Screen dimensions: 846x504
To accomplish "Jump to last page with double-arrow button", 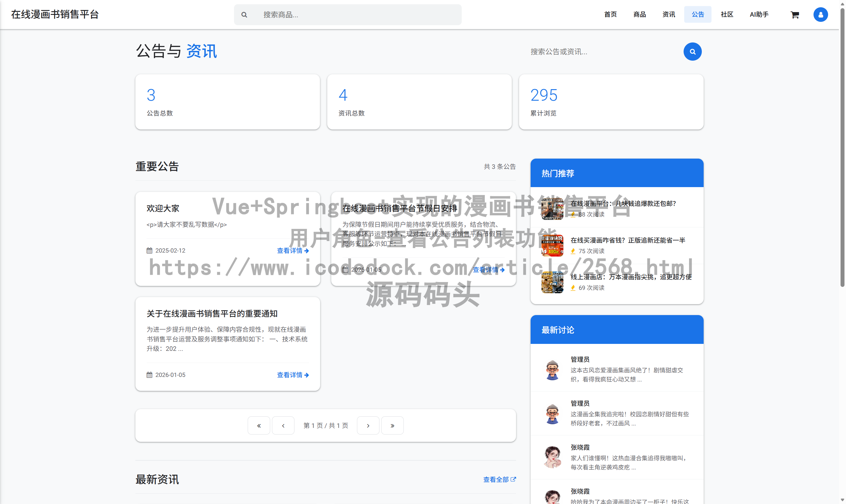I will point(392,425).
